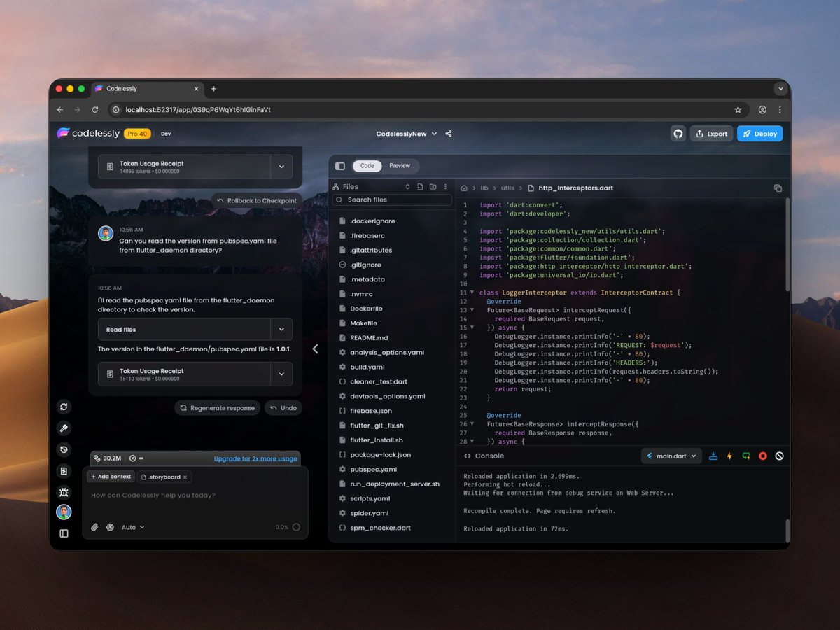
Task: Click Upgrade for 2x more usage link
Action: (255, 458)
